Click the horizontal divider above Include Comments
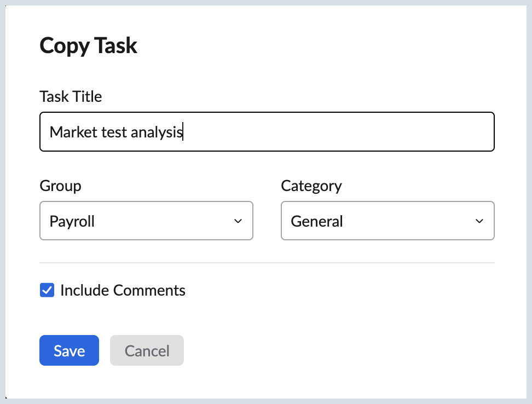The width and height of the screenshot is (532, 404). click(x=267, y=263)
